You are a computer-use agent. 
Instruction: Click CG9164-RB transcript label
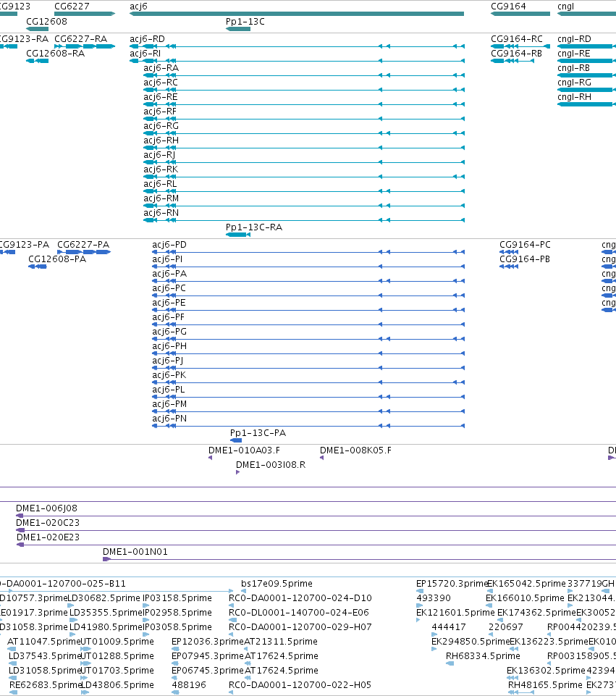[516, 54]
